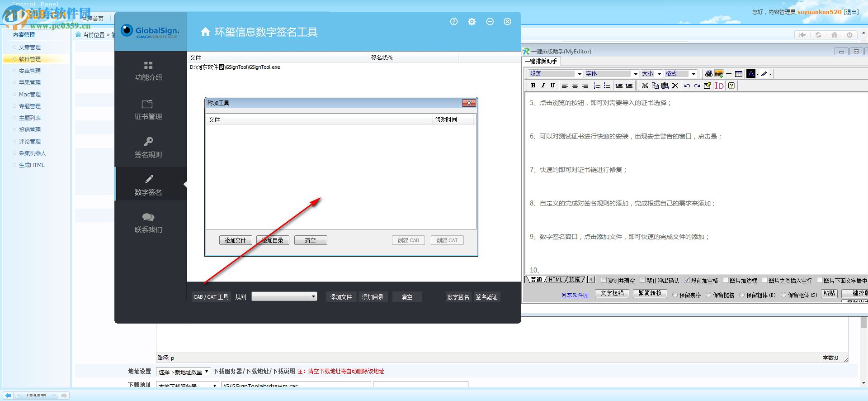Check 图片下面文字居中 option
Image resolution: width=868 pixels, height=401 pixels.
[x=820, y=280]
